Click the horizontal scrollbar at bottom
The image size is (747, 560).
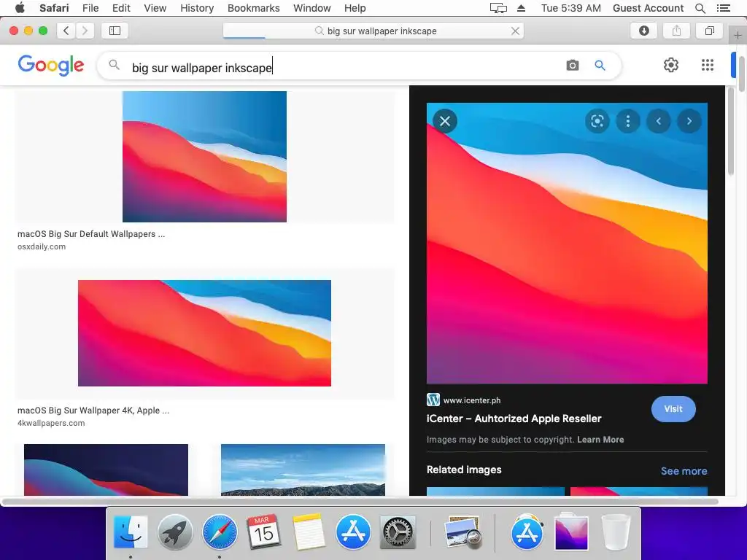[360, 502]
